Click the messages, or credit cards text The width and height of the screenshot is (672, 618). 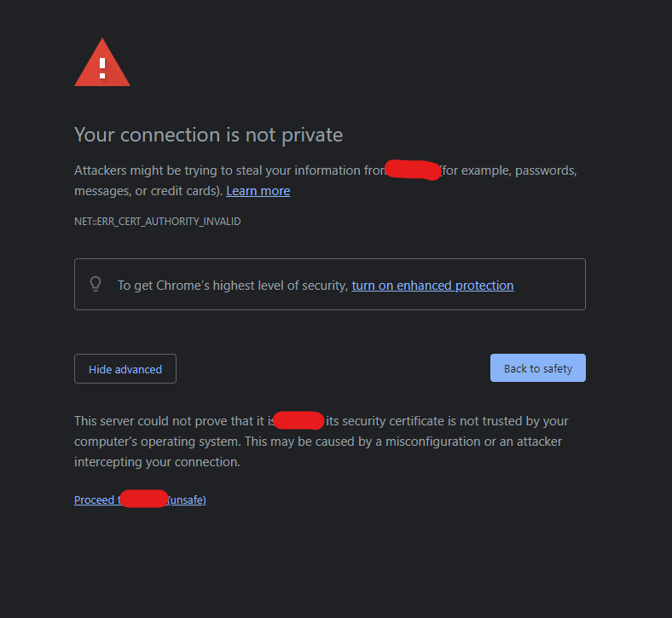pyautogui.click(x=148, y=191)
